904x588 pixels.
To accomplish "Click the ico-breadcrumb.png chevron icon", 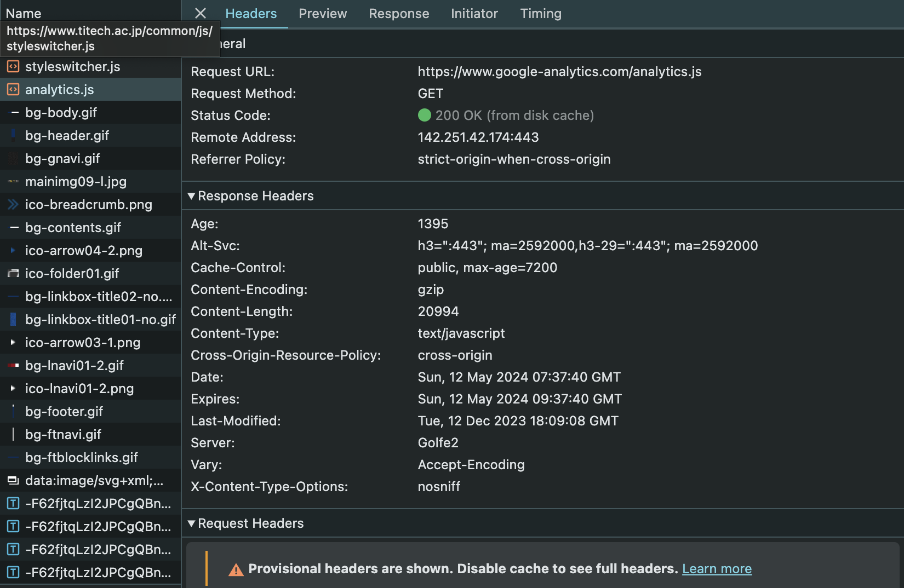I will pyautogui.click(x=13, y=205).
